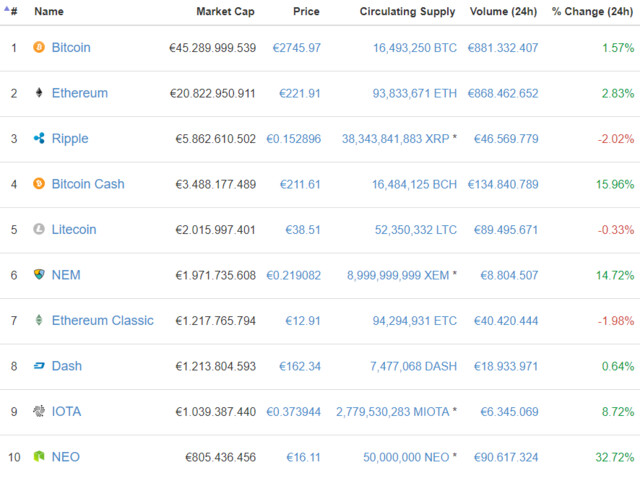Viewport: 640px width, 478px height.
Task: Click NEO volume €90.617.324
Action: coord(506,457)
